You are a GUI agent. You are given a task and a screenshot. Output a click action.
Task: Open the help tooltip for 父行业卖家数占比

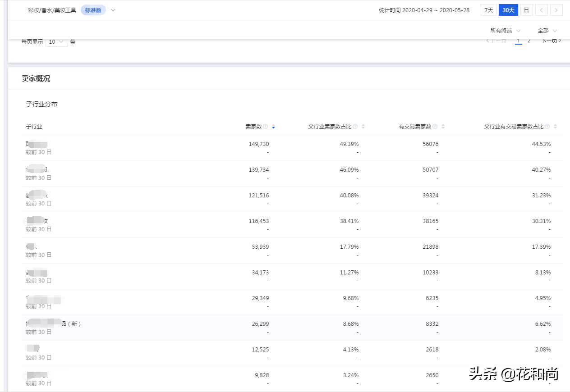coord(356,127)
